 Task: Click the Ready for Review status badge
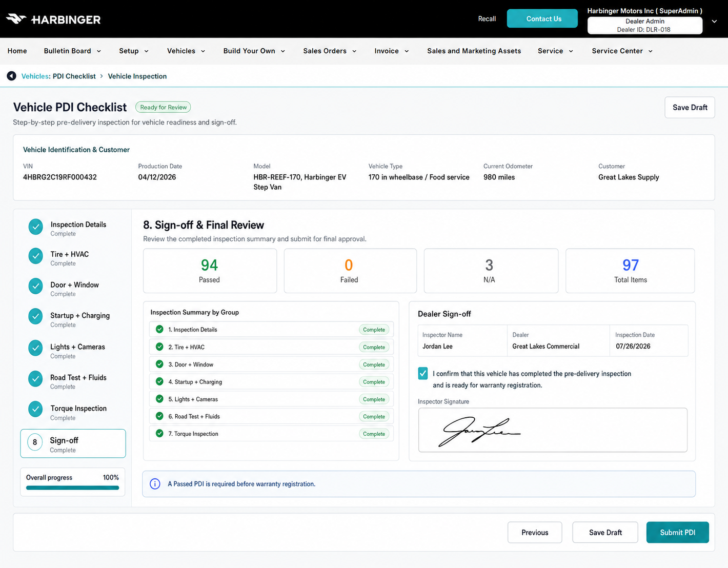point(163,107)
